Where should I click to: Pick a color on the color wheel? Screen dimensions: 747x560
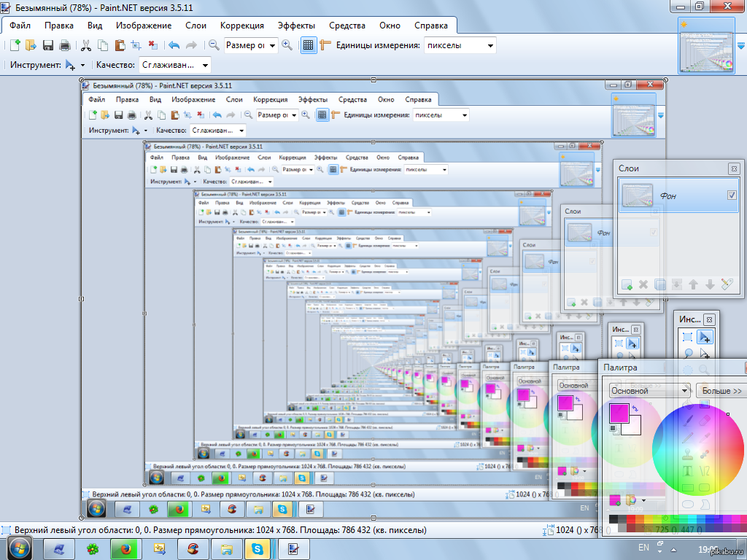coord(698,450)
